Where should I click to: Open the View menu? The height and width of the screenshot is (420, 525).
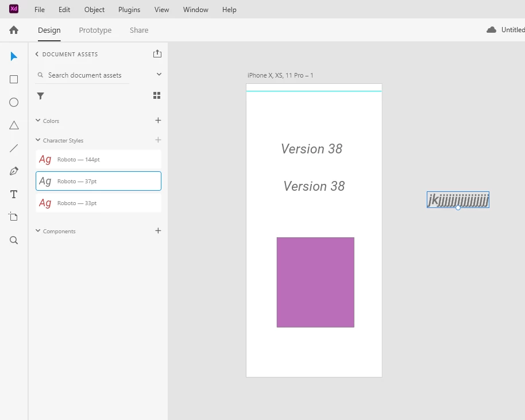[x=162, y=10]
